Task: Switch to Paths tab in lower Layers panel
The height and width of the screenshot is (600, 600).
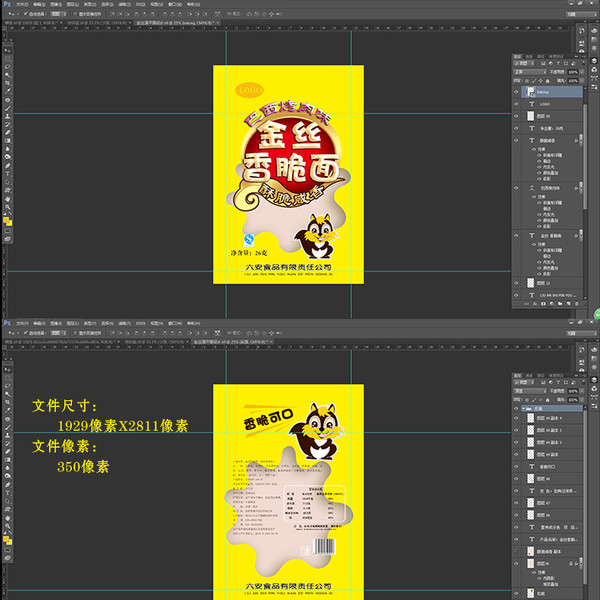Action: [x=541, y=375]
